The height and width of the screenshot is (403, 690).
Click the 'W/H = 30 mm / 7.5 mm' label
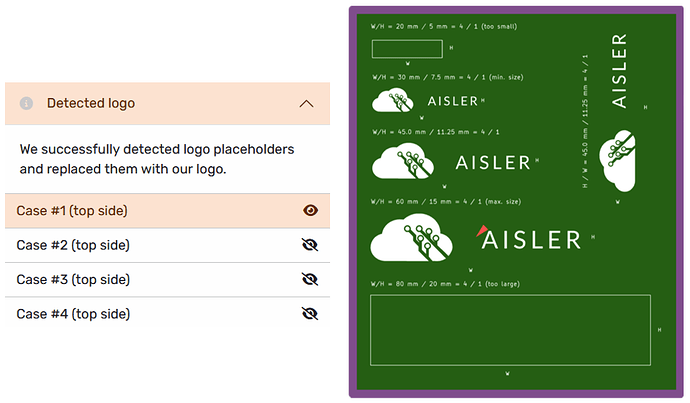click(x=448, y=77)
